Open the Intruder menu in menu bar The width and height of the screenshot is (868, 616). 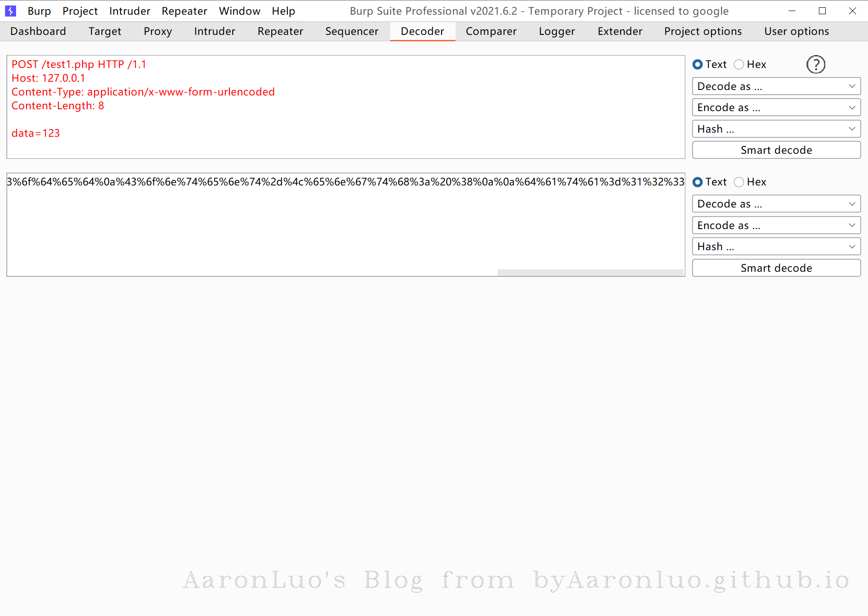pyautogui.click(x=130, y=11)
